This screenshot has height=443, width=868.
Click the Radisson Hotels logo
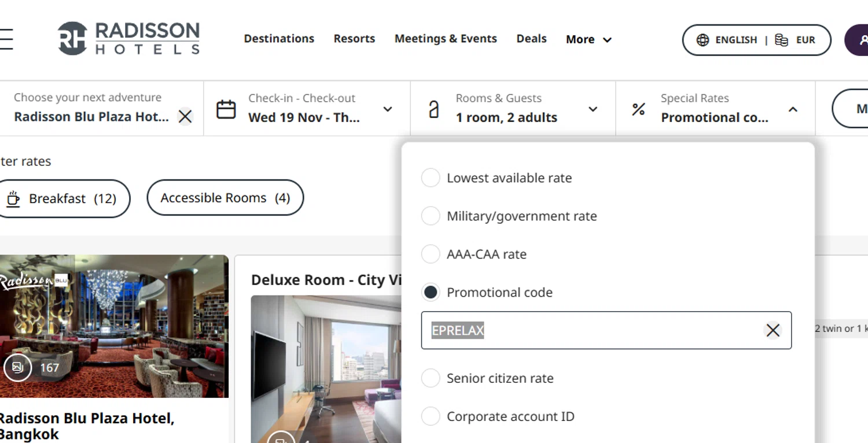tap(128, 39)
